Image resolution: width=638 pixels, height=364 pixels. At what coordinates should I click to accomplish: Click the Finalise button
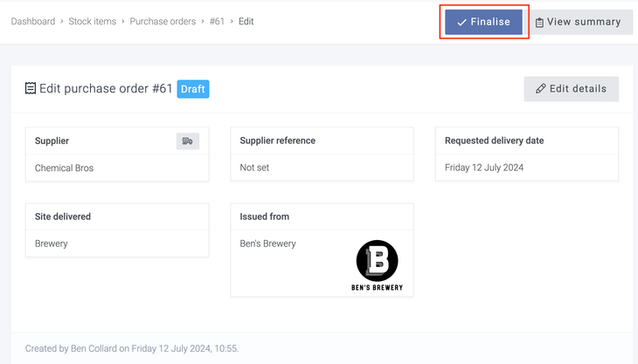tap(483, 22)
